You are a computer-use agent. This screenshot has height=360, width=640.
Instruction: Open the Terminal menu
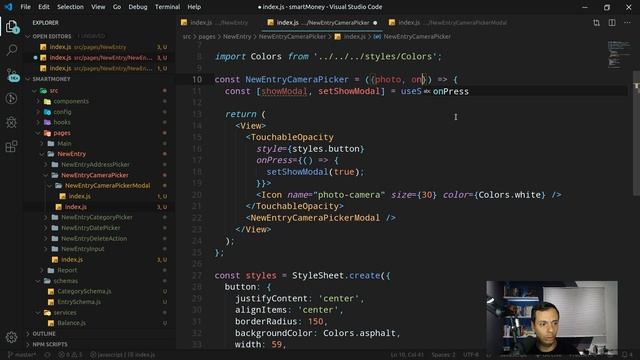coord(167,7)
